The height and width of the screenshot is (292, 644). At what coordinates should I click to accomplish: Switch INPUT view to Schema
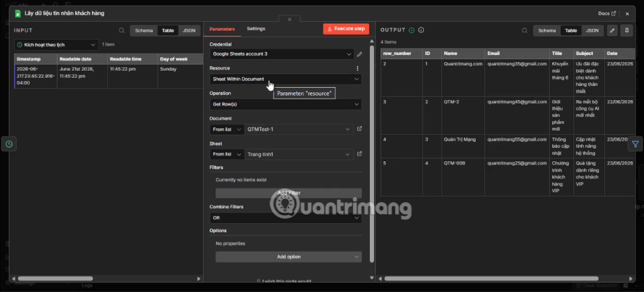tap(144, 30)
